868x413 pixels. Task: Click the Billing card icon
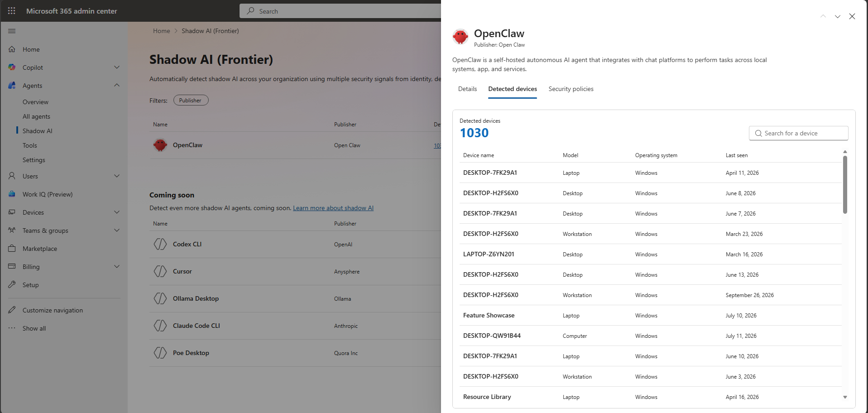pos(12,266)
